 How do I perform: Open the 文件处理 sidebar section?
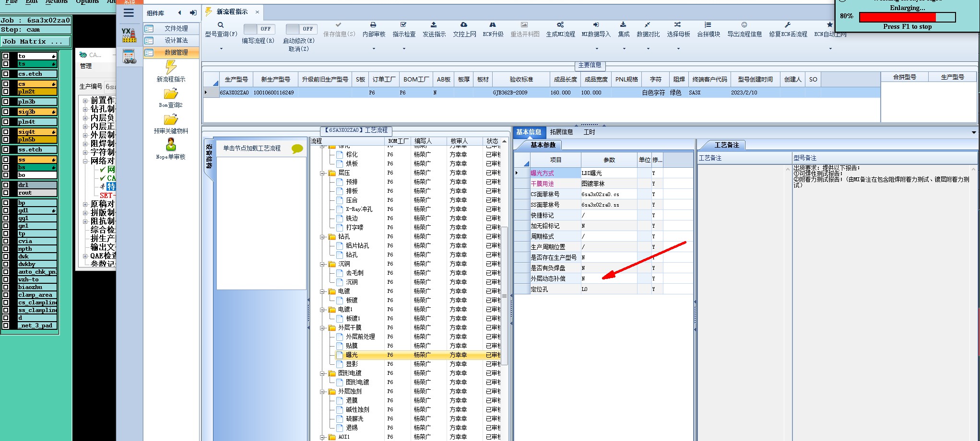click(172, 28)
